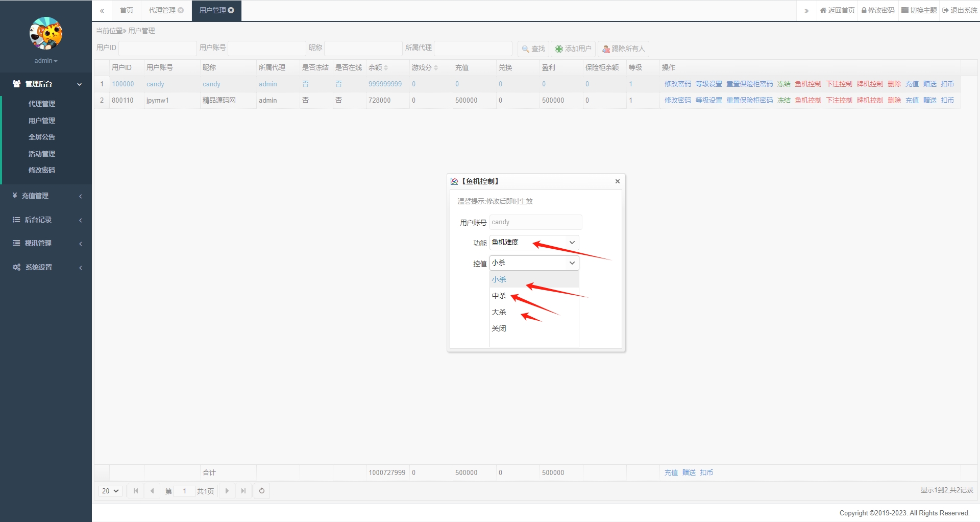The height and width of the screenshot is (522, 980).
Task: Click the 添加用户 add user button
Action: point(573,49)
